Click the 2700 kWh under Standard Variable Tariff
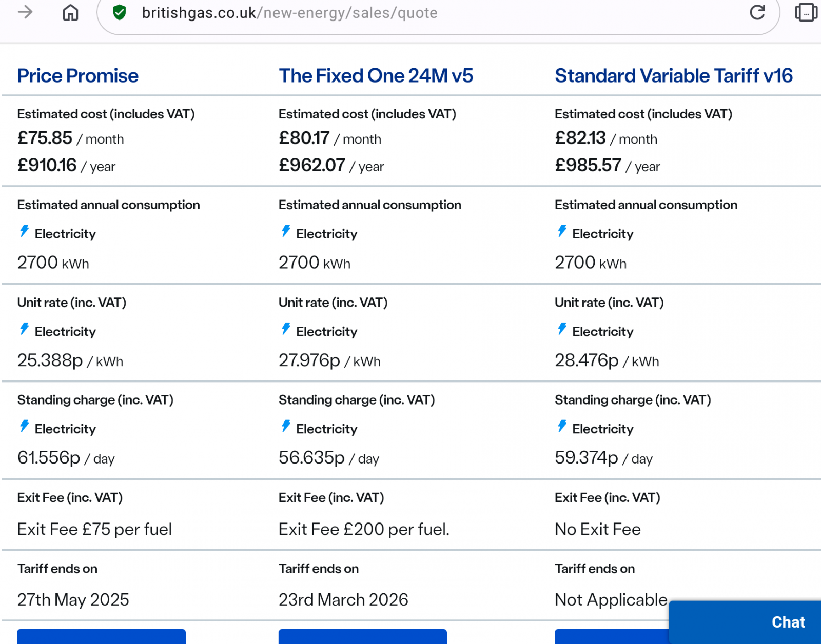 [x=591, y=263]
